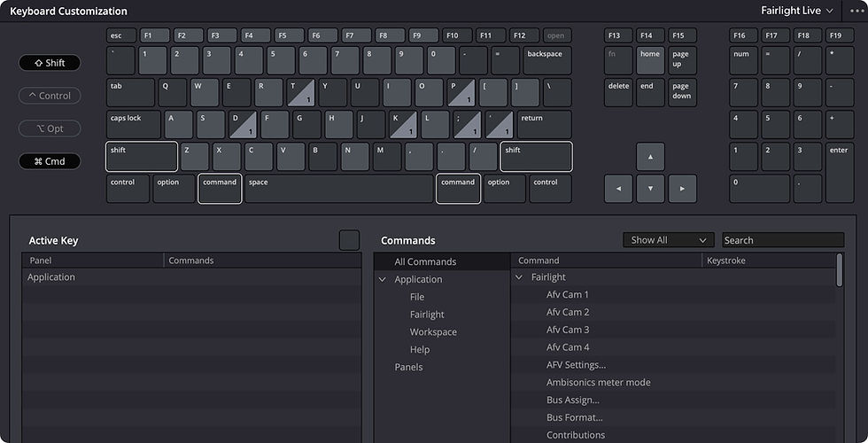Toggle the Control modifier button

click(50, 96)
